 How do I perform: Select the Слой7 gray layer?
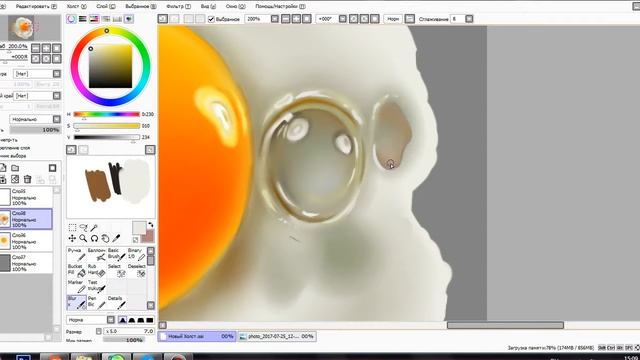(26, 263)
